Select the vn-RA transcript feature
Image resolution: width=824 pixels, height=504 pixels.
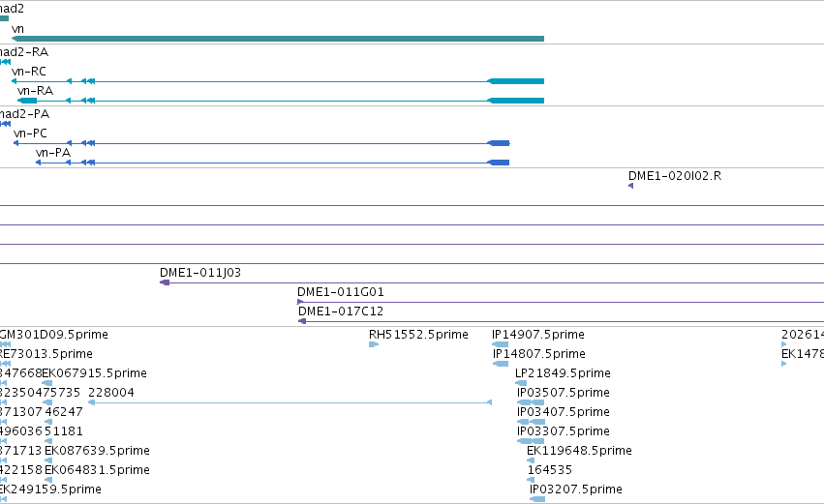pyautogui.click(x=281, y=101)
